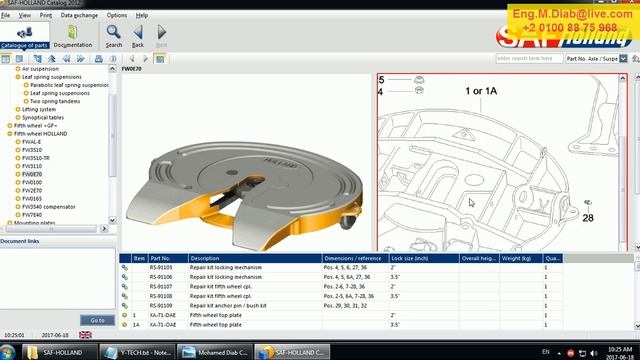Select FW2E70 tree item
Image resolution: width=640 pixels, height=360 pixels.
tap(32, 191)
